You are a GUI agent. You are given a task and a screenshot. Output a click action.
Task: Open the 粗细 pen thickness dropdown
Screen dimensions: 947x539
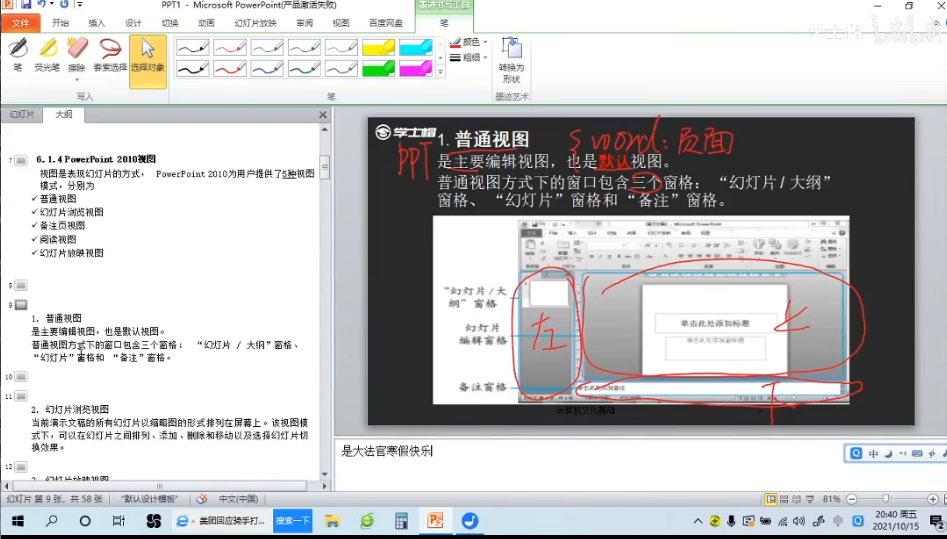point(469,57)
